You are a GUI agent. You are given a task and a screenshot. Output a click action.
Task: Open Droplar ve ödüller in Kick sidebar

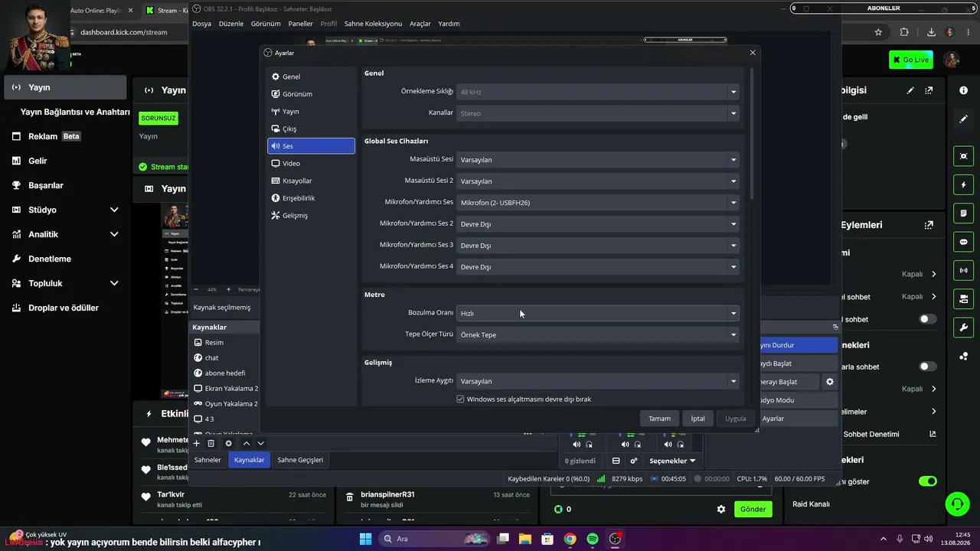point(64,308)
